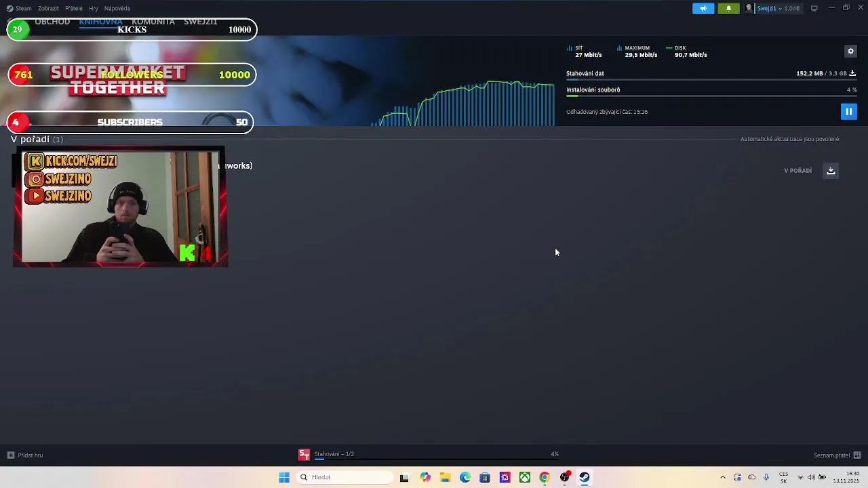The height and width of the screenshot is (488, 868).
Task: Click the MAXIMUM 29,5 Mbit/s reading
Action: click(x=637, y=52)
